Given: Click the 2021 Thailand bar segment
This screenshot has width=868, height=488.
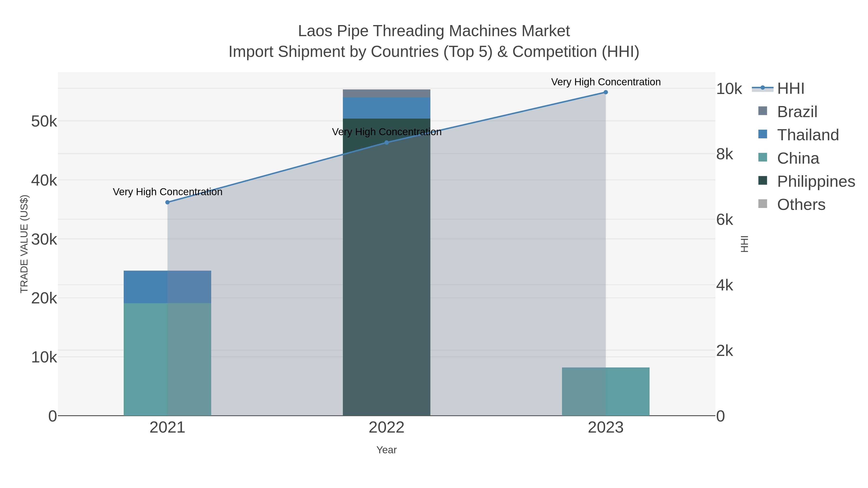Looking at the screenshot, I should pos(168,287).
